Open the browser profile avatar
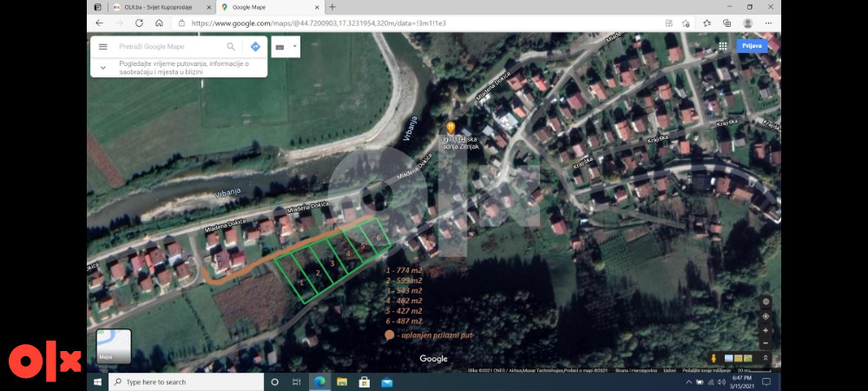Viewport: 868px width, 391px height. (748, 23)
